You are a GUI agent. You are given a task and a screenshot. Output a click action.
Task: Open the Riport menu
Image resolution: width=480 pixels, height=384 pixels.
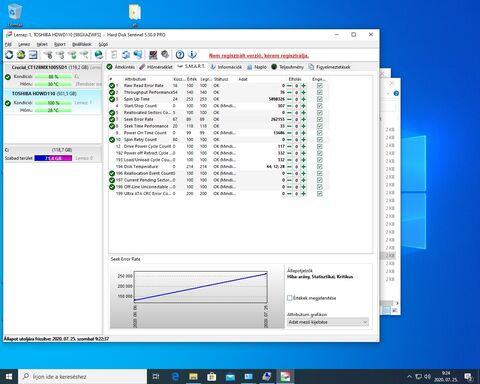click(60, 44)
